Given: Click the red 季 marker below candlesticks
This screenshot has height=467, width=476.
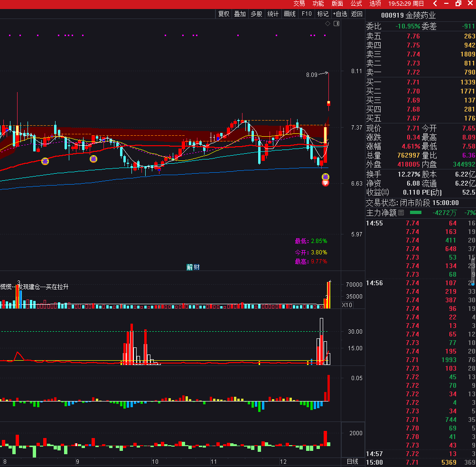Looking at the screenshot, I should (326, 183).
